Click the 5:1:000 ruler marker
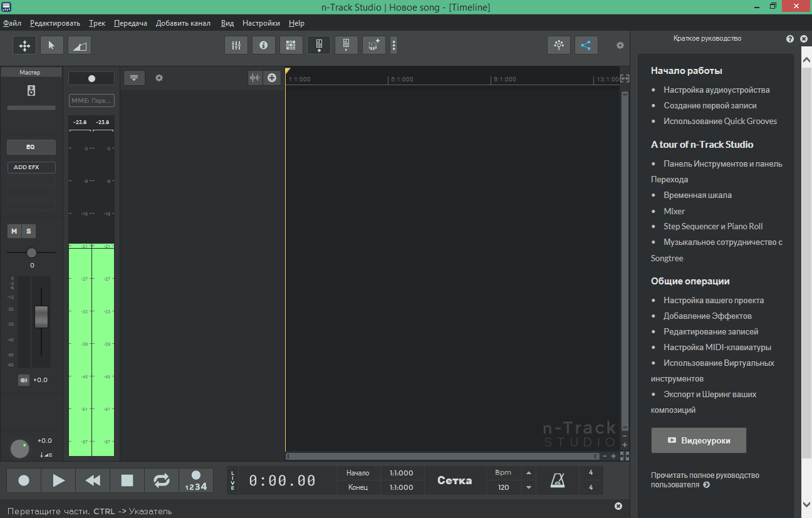 coord(402,80)
